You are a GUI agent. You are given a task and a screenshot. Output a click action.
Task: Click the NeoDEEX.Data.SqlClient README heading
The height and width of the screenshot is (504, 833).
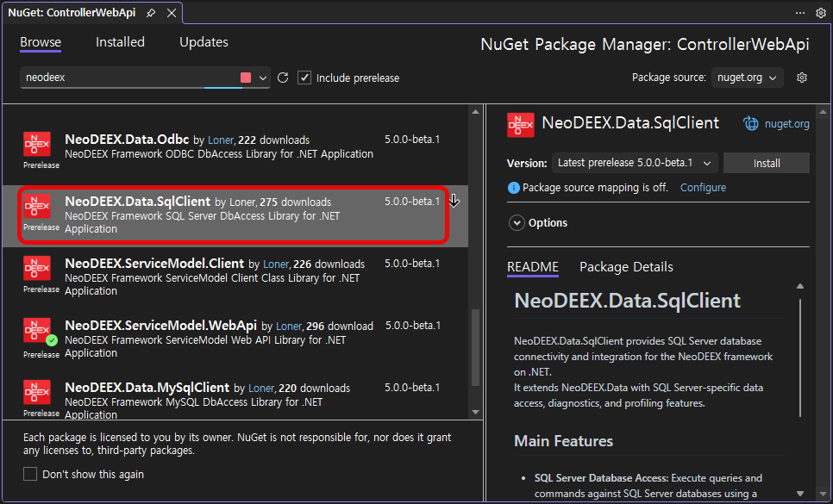[x=627, y=301]
